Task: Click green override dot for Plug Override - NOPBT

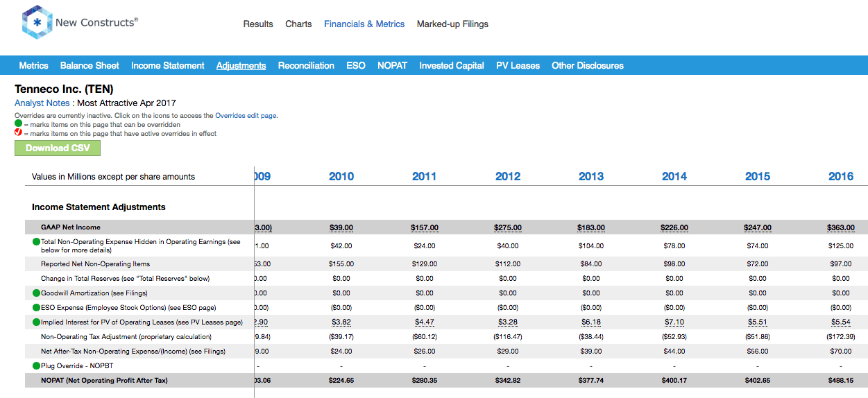Action: pos(37,365)
